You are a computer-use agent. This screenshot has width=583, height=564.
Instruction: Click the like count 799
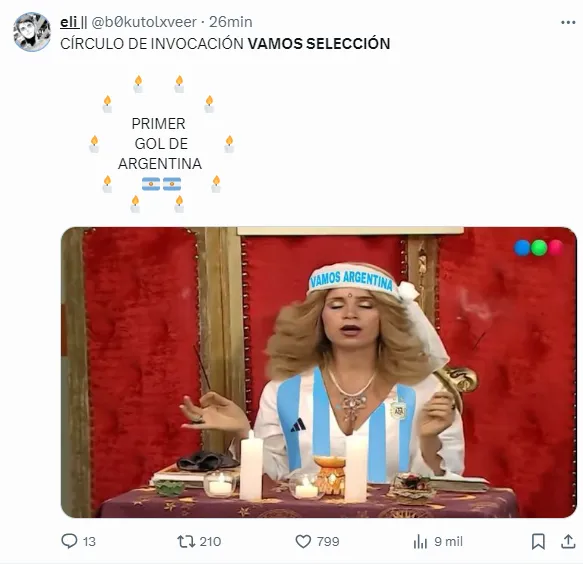328,542
